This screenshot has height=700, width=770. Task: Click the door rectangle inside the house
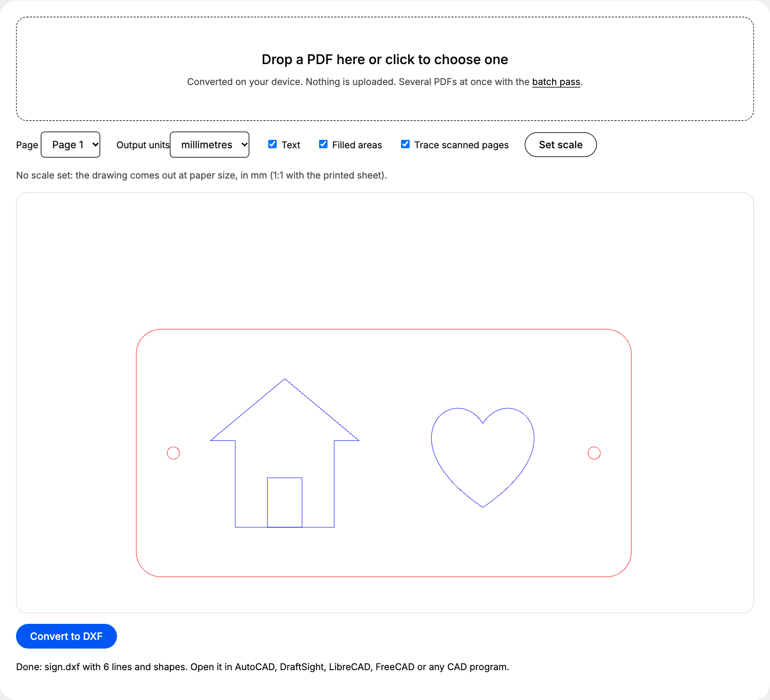coord(285,502)
